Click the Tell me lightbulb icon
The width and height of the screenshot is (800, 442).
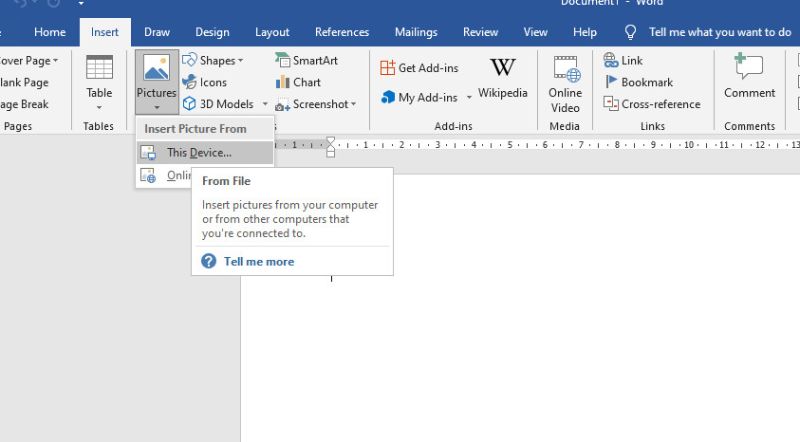click(x=631, y=32)
